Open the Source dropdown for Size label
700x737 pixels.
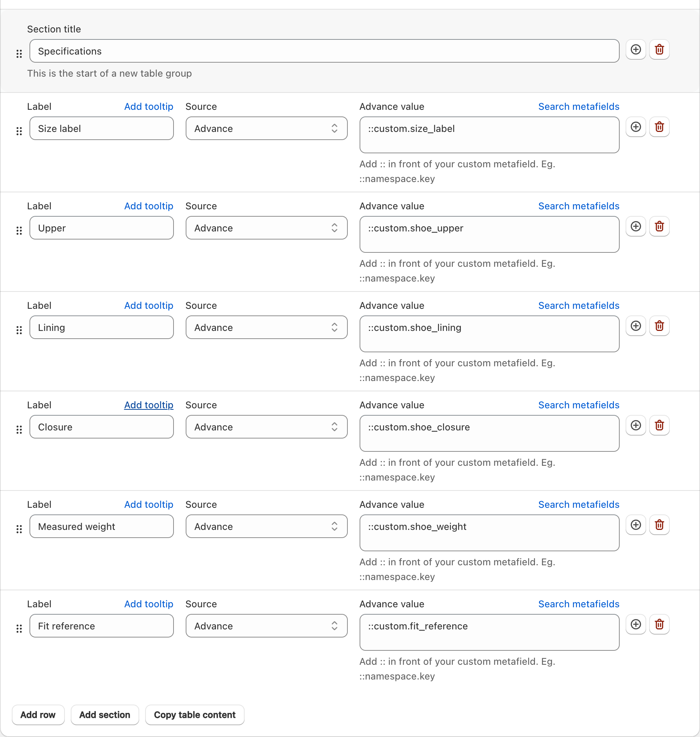266,129
